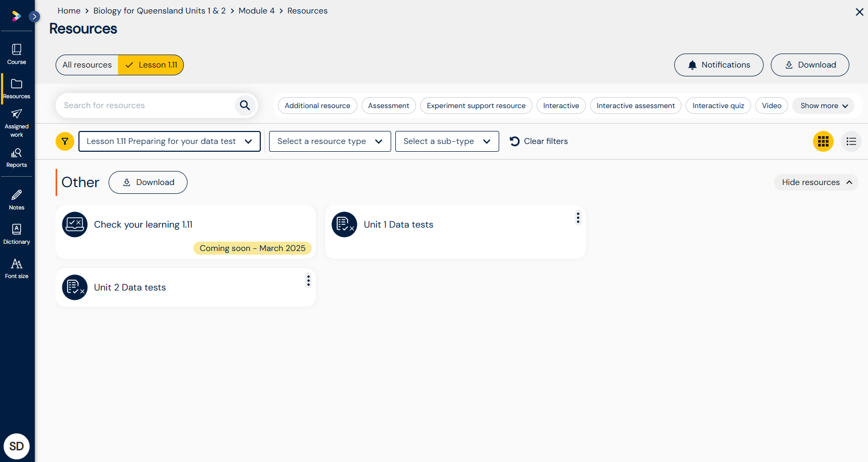Expand Show more resource tags
Image resolution: width=868 pixels, height=462 pixels.
[x=823, y=105]
